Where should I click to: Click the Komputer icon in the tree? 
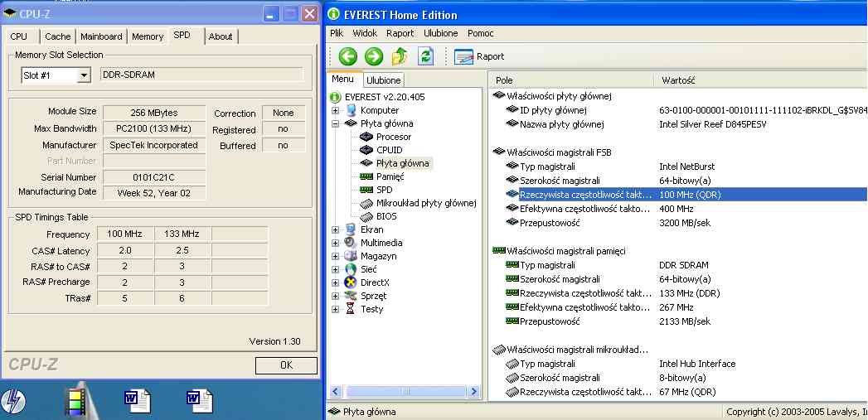click(x=351, y=110)
